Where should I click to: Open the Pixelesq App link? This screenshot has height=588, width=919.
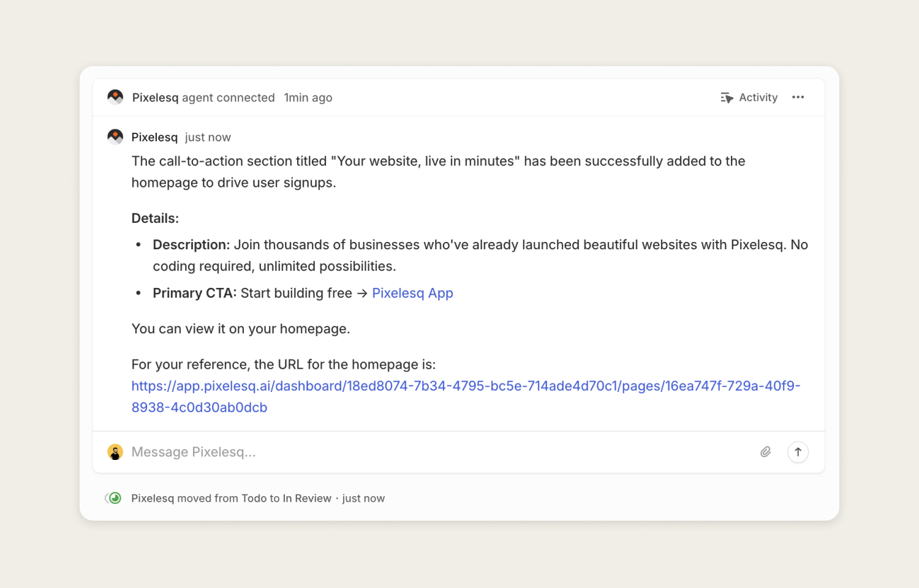pos(412,293)
